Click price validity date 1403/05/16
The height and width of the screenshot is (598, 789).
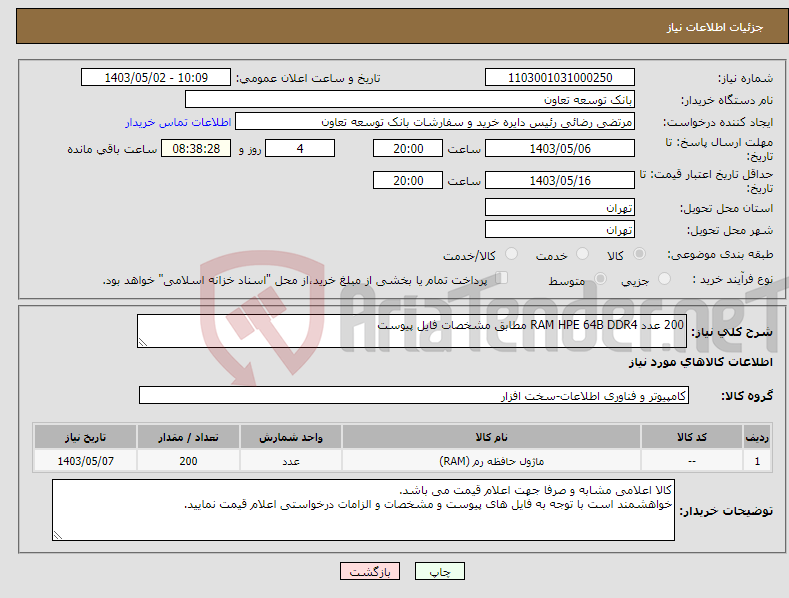[560, 180]
